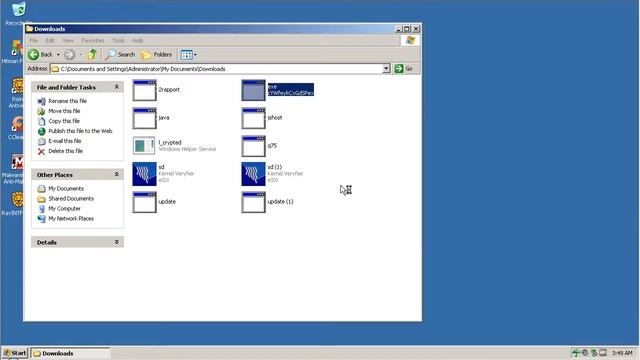The height and width of the screenshot is (360, 640).
Task: Open the Help menu
Action: click(138, 40)
